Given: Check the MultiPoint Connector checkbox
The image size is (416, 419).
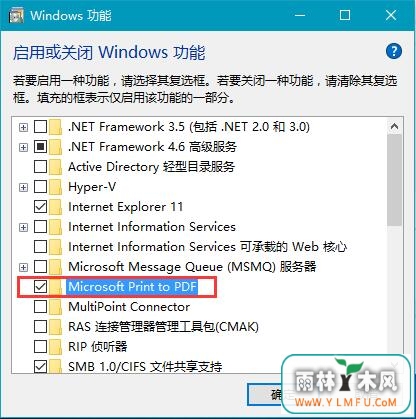Looking at the screenshot, I should [40, 307].
